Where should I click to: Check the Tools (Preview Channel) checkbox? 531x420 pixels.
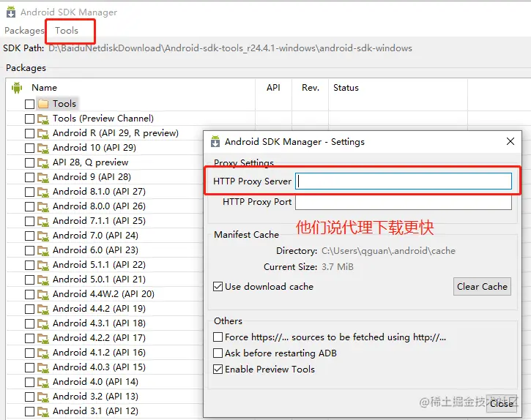(29, 119)
